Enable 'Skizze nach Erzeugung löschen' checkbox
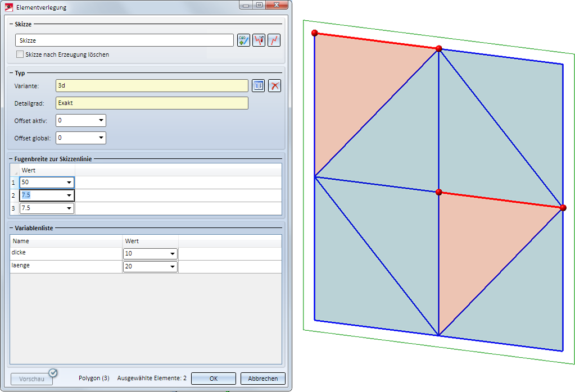The image size is (575, 392). (x=20, y=54)
